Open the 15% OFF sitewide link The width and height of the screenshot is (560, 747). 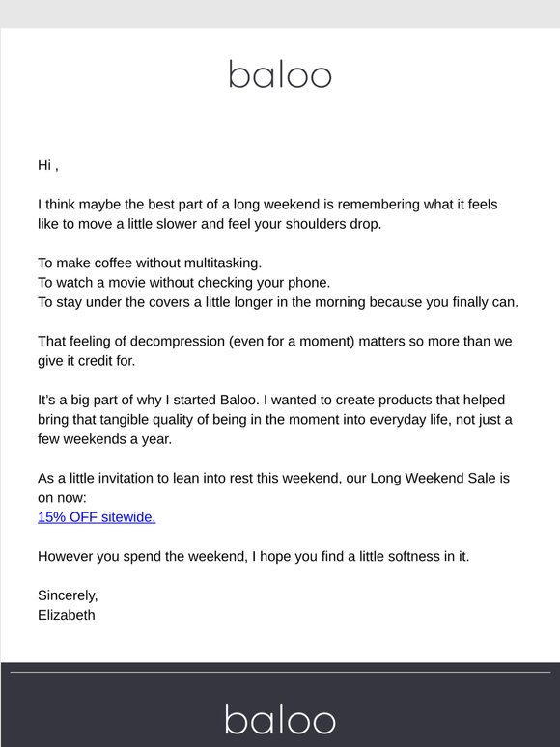pos(97,517)
